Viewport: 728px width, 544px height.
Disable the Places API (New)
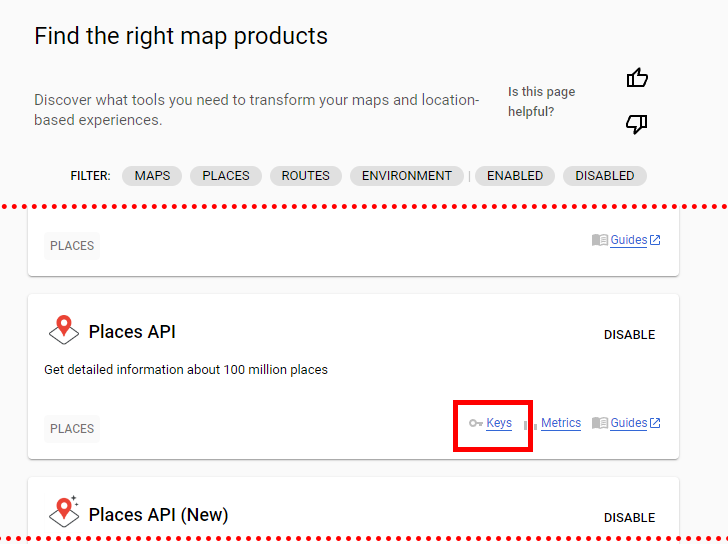[629, 518]
